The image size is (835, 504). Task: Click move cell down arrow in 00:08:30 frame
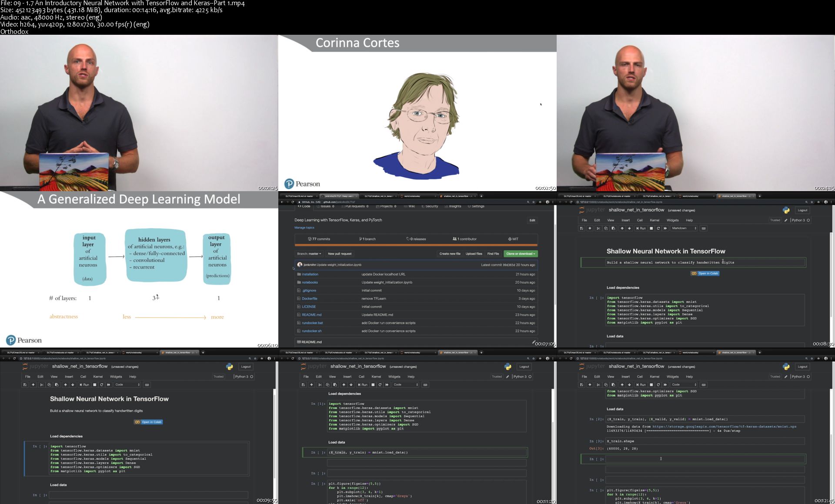pos(629,229)
